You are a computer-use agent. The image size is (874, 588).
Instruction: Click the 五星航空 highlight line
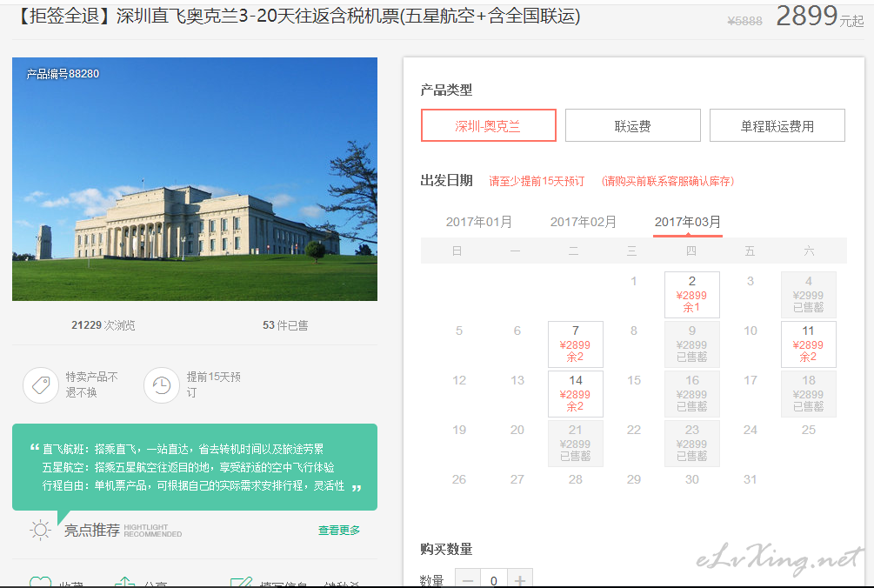[189, 467]
